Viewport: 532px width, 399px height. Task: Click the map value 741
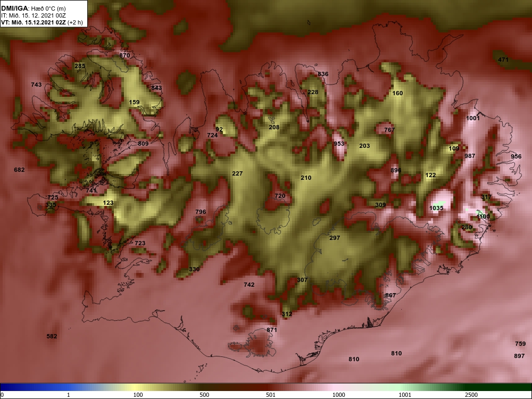(91, 190)
